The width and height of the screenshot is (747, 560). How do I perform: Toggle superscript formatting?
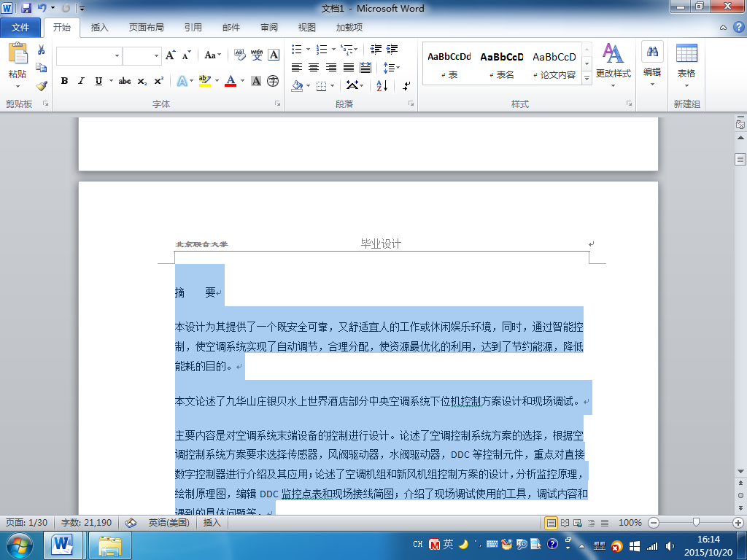159,81
